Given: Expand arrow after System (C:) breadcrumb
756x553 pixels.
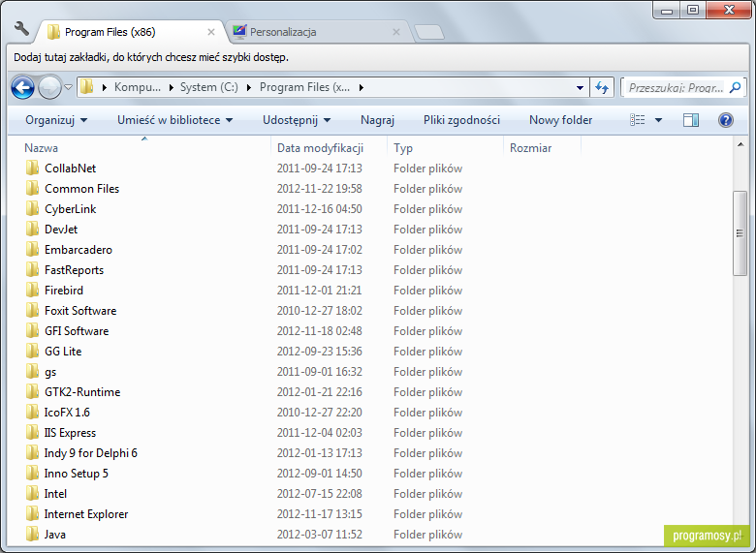Looking at the screenshot, I should pyautogui.click(x=249, y=88).
